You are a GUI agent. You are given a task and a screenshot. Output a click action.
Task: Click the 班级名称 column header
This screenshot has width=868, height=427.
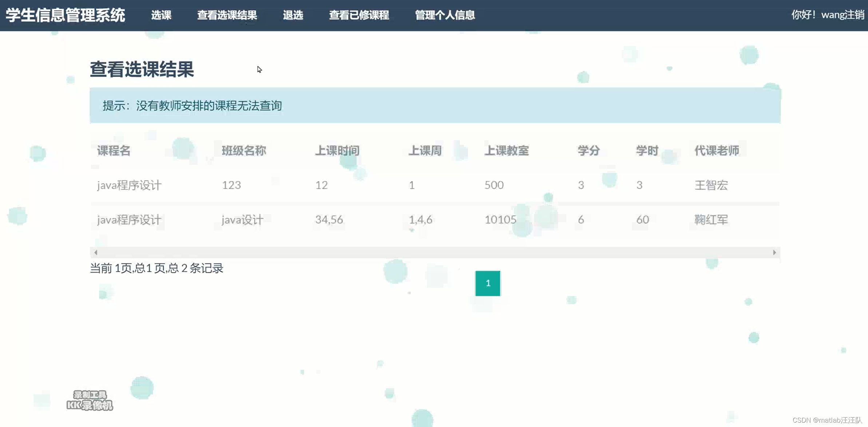pos(244,150)
